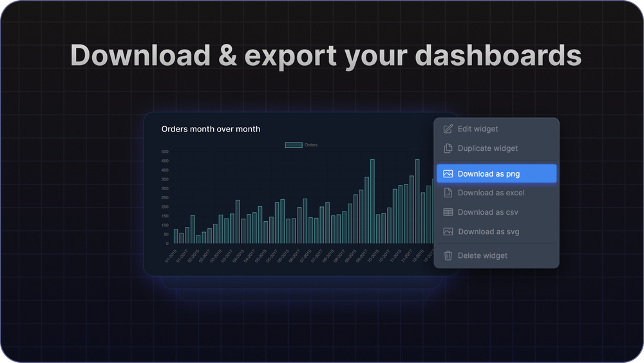Click the "Download & export your dashboards" heading
Viewport: 644px width, 363px height.
(x=326, y=55)
